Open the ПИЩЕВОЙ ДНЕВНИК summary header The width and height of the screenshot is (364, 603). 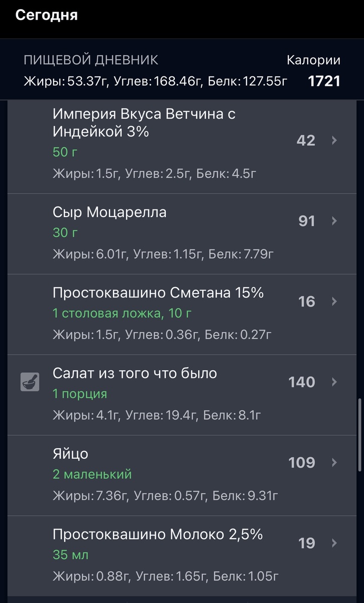[x=91, y=60]
